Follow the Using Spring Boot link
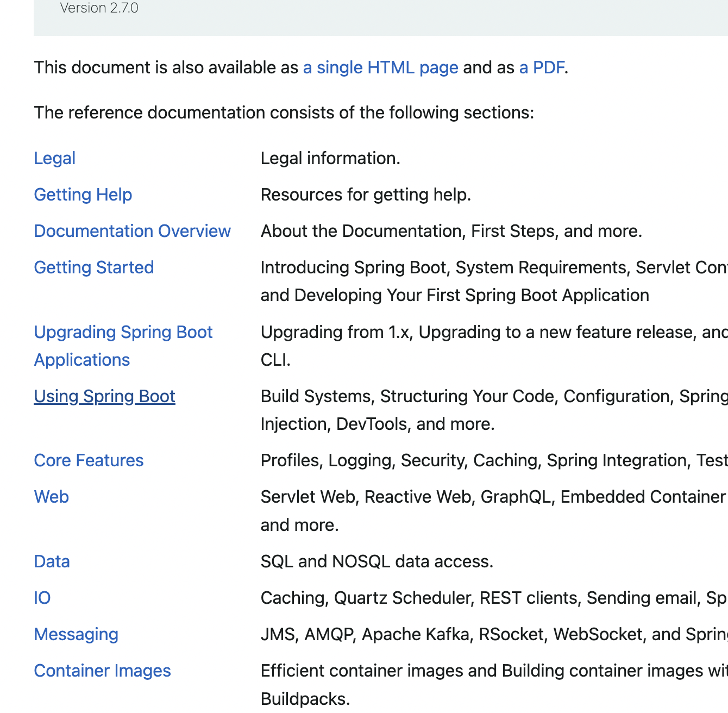 click(x=104, y=396)
